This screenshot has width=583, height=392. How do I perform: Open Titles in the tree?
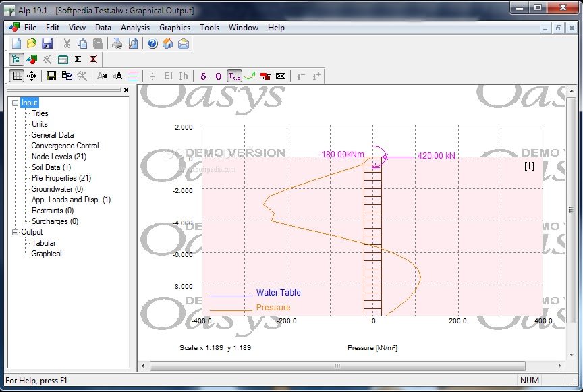40,113
